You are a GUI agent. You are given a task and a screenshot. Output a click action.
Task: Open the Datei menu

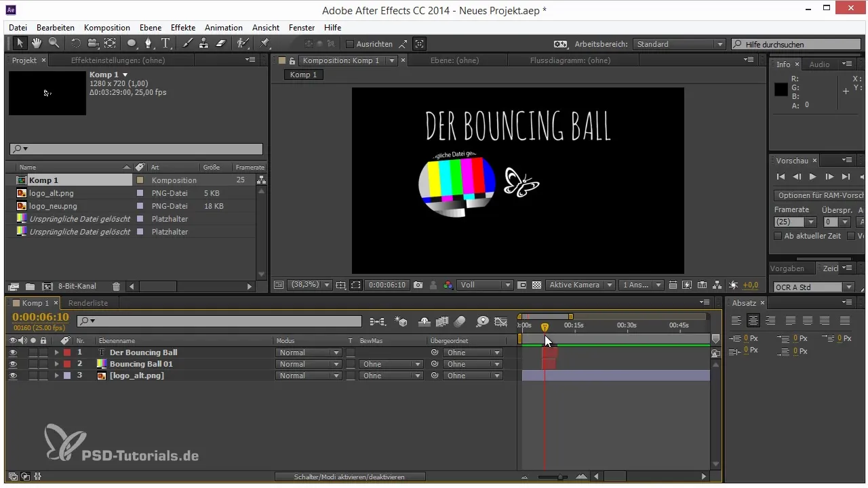(18, 28)
